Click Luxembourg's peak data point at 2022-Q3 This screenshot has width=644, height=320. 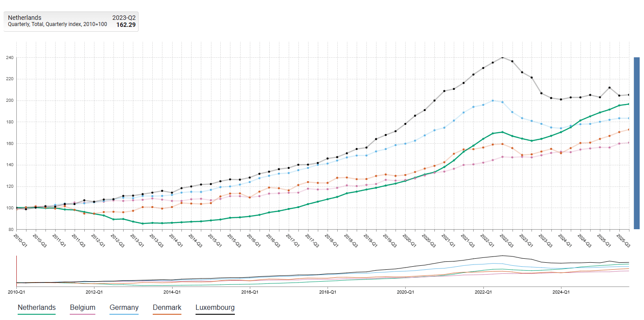[x=502, y=57]
